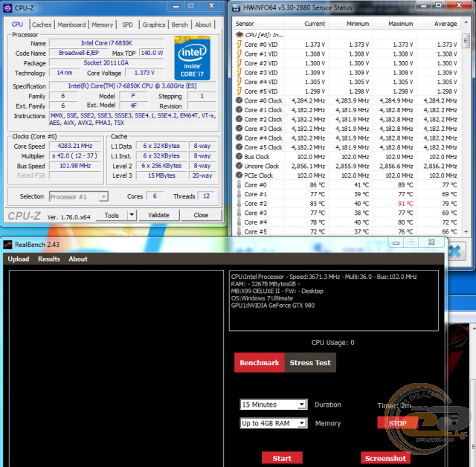Viewport: 476px width, 467px height.
Task: Click the HWiNFO sensor list scroll up arrow
Action: coord(466,23)
